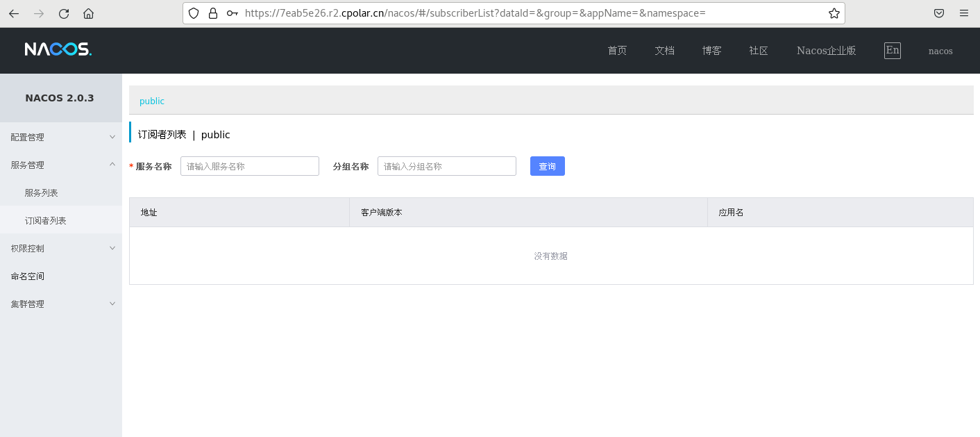Open the Pocket save icon
Viewport: 980px width, 437px height.
click(x=938, y=13)
